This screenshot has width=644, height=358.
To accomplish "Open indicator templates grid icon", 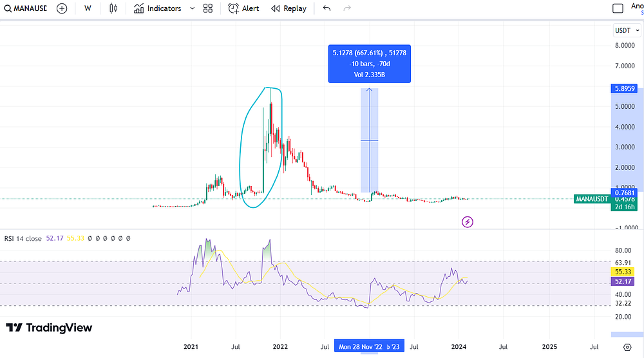I will click(x=208, y=8).
